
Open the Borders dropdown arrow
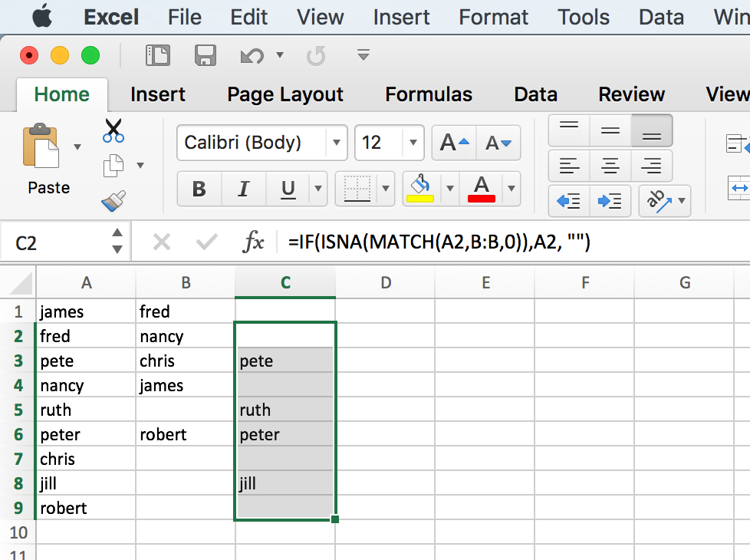tap(387, 189)
